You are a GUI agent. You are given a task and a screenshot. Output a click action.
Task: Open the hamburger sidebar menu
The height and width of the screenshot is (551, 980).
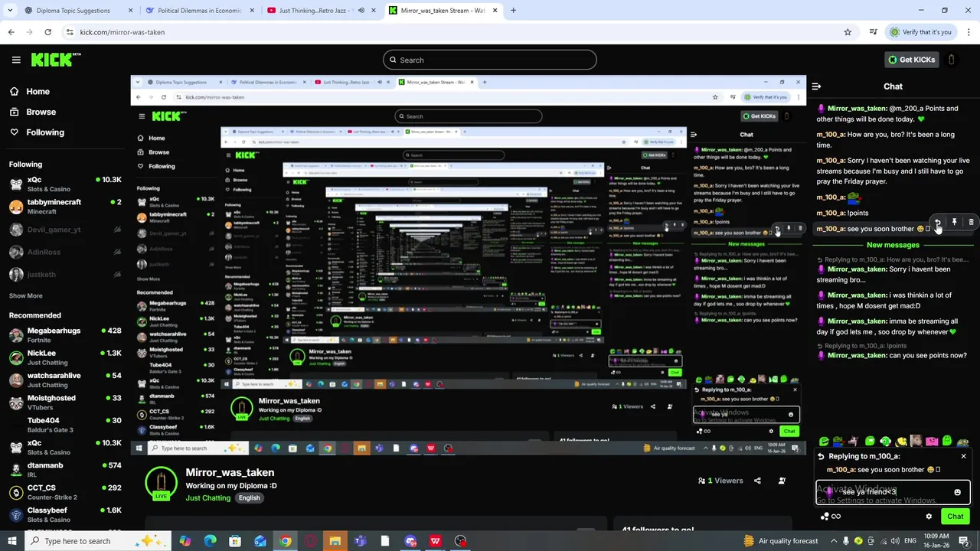click(x=16, y=60)
